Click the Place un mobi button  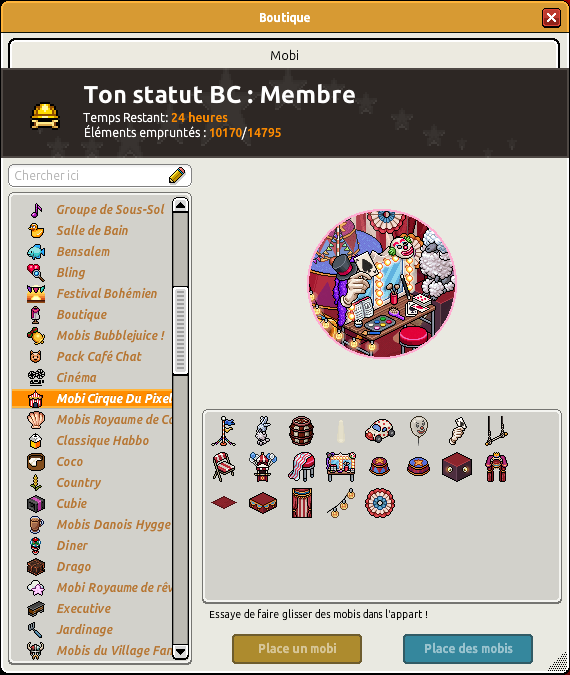297,648
